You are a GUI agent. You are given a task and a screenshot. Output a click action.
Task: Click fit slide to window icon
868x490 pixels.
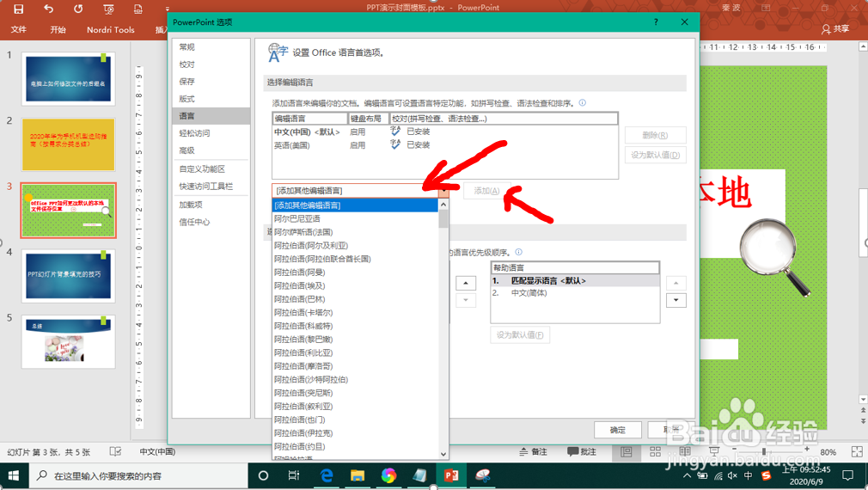pyautogui.click(x=857, y=452)
